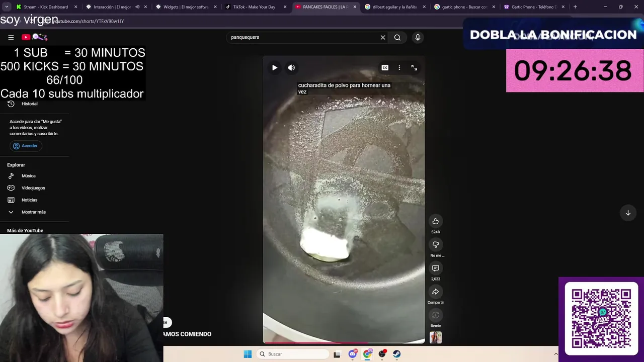The height and width of the screenshot is (362, 644).
Task: Click the Acceder sign-in button
Action: (26, 146)
